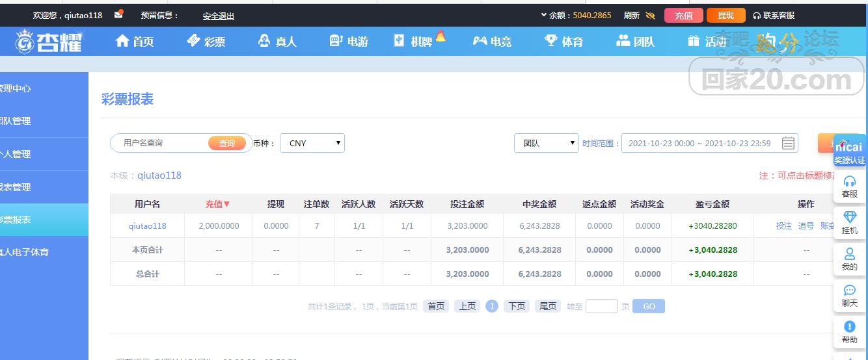
Task: Open the 真人 live casino menu
Action: pyautogui.click(x=277, y=42)
